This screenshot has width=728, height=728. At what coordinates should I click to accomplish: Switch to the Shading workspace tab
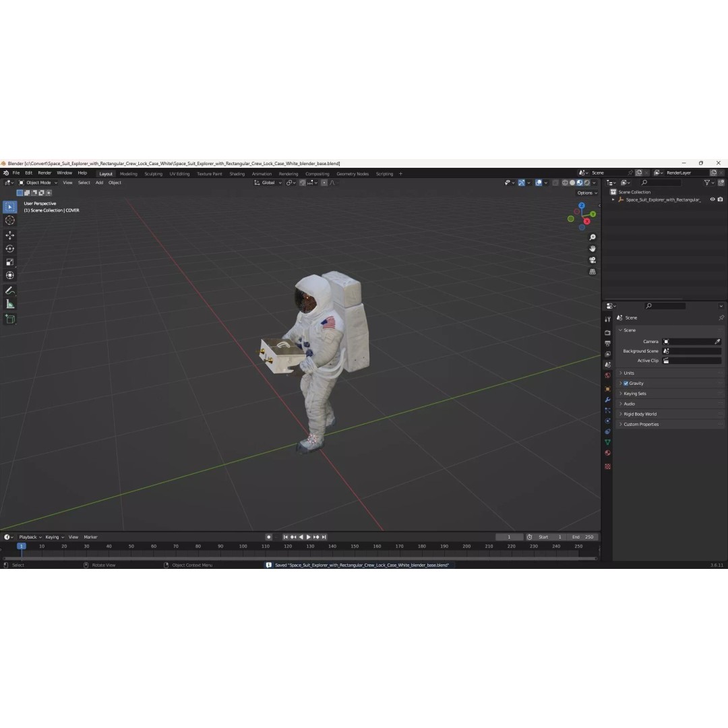click(x=237, y=174)
